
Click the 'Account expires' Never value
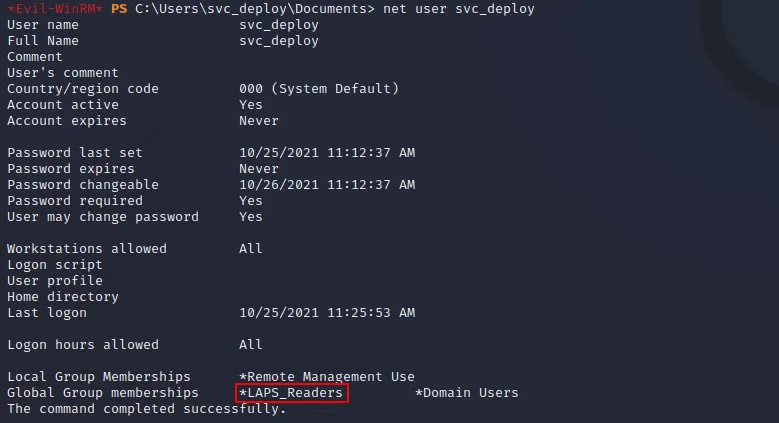click(258, 121)
